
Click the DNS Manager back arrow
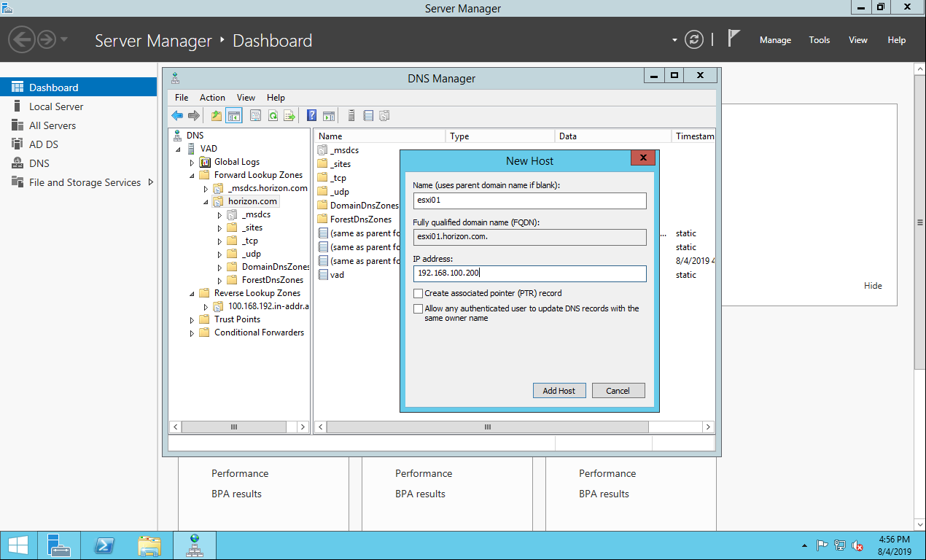coord(177,115)
